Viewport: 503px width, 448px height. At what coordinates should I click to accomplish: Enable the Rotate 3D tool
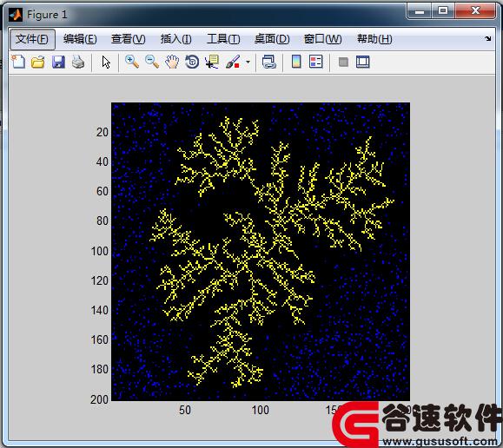point(192,62)
